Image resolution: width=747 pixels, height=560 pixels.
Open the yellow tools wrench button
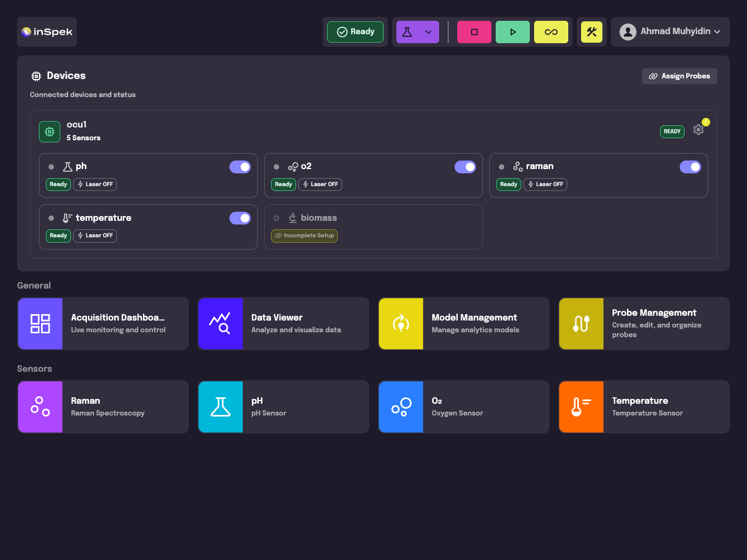(592, 32)
